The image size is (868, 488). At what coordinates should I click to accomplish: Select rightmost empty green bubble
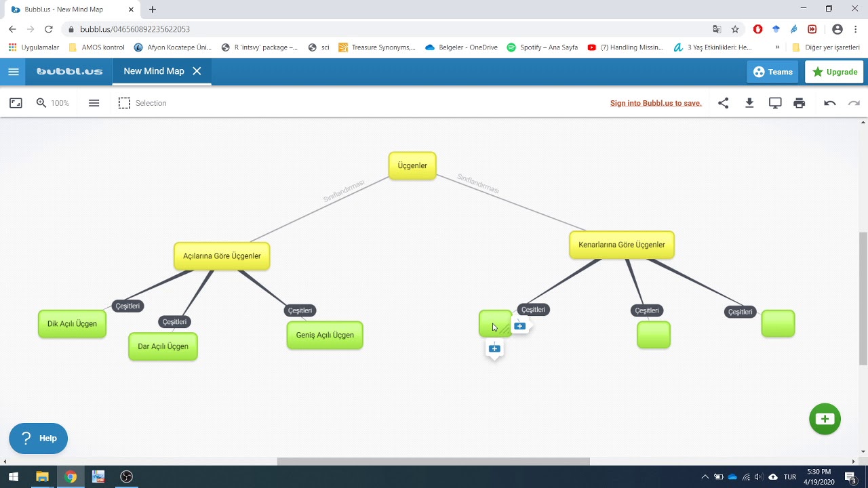point(778,323)
